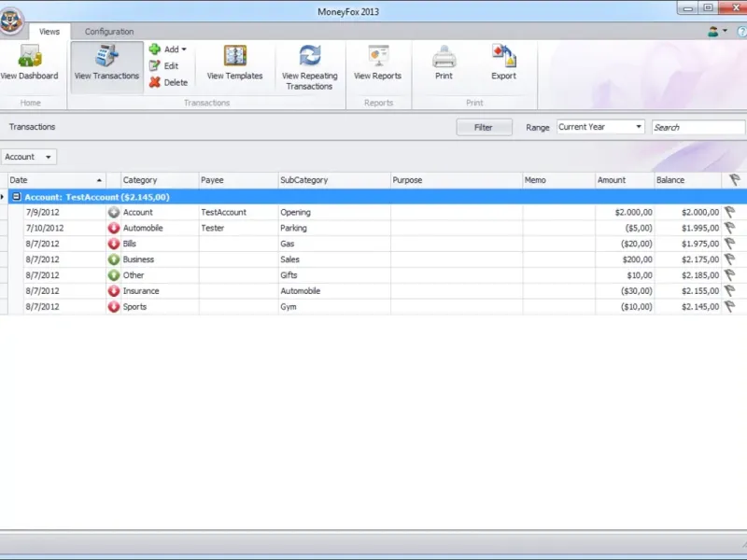This screenshot has width=747, height=560.
Task: Open the help icon
Action: pos(741,32)
